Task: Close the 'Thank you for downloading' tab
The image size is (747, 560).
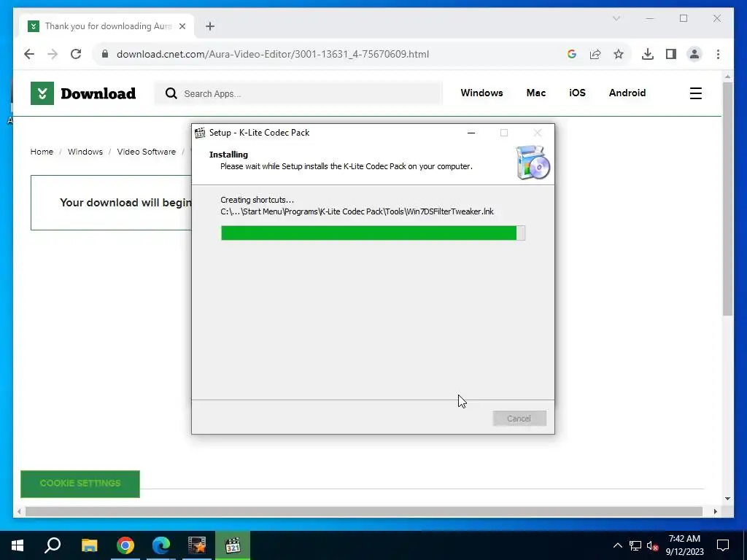Action: (x=182, y=26)
